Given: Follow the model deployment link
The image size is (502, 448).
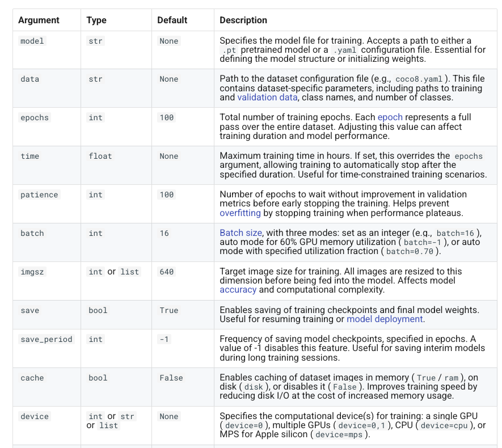Looking at the screenshot, I should pos(385,319).
